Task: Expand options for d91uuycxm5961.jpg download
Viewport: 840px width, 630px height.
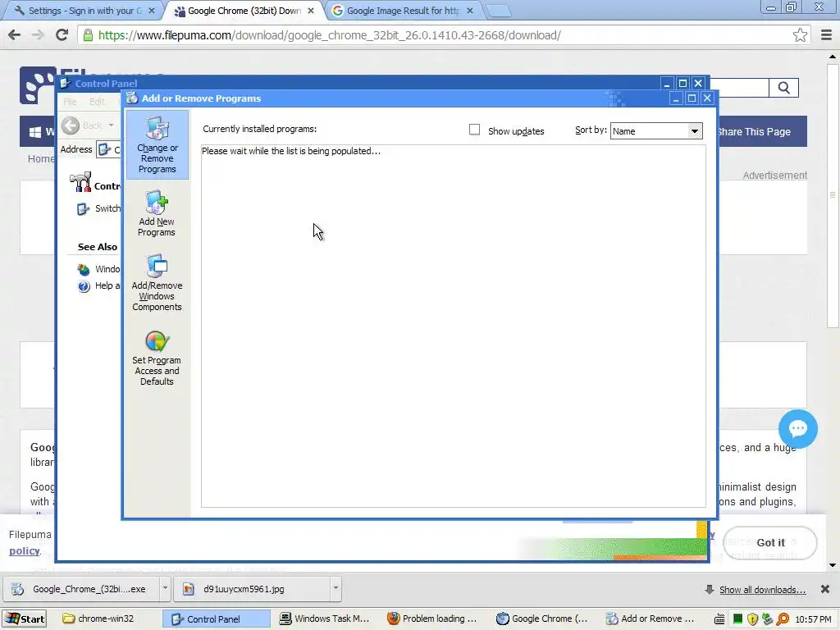Action: coord(336,588)
